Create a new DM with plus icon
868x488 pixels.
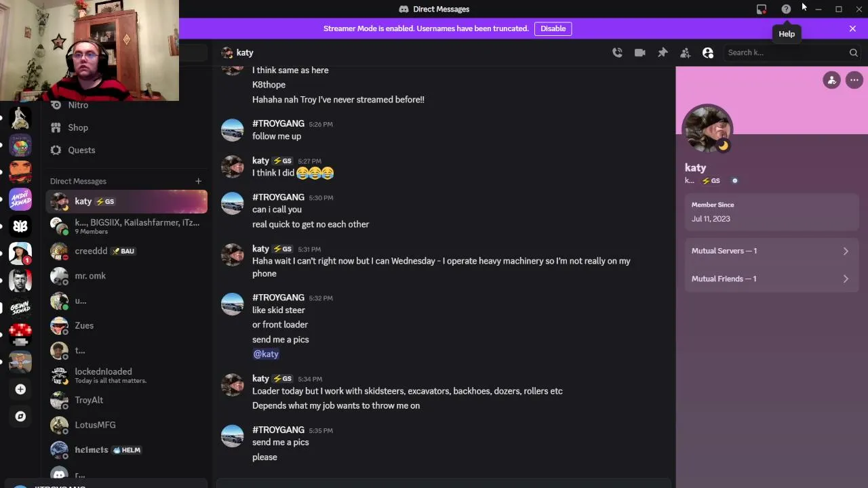tap(198, 181)
